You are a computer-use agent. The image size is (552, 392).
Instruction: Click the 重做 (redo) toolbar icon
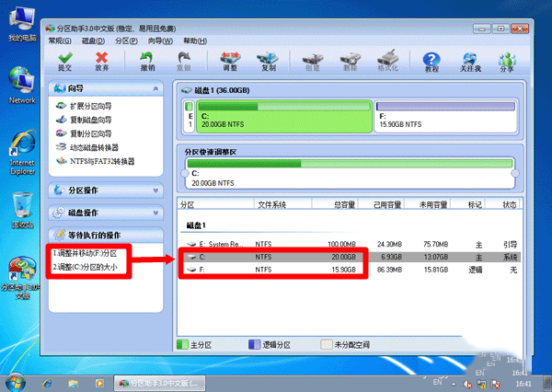184,62
